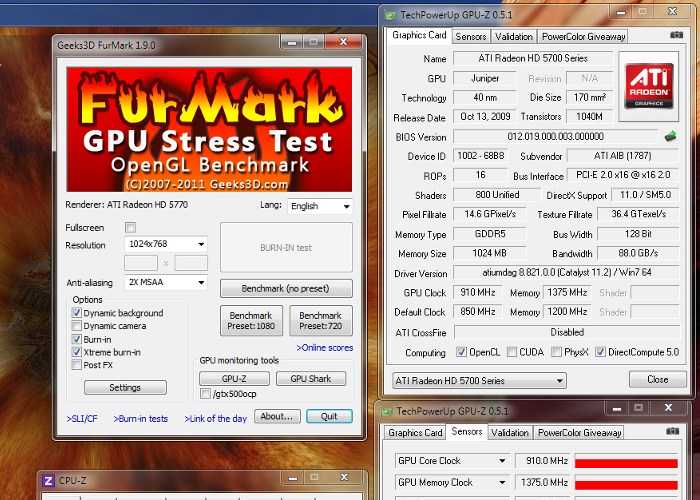Click the Default Clock 850 MHz value
Viewport: 700px width, 500px height.
click(477, 312)
